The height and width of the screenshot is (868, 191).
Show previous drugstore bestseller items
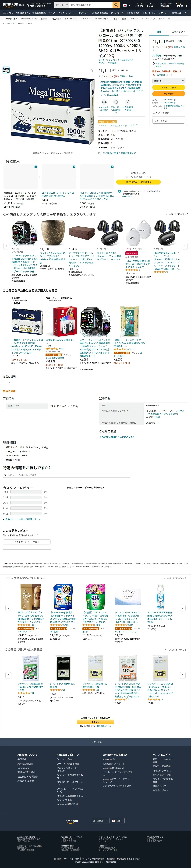click(x=8, y=608)
